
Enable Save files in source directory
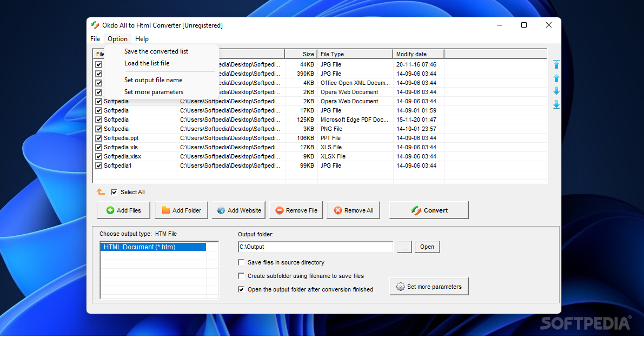click(x=241, y=262)
